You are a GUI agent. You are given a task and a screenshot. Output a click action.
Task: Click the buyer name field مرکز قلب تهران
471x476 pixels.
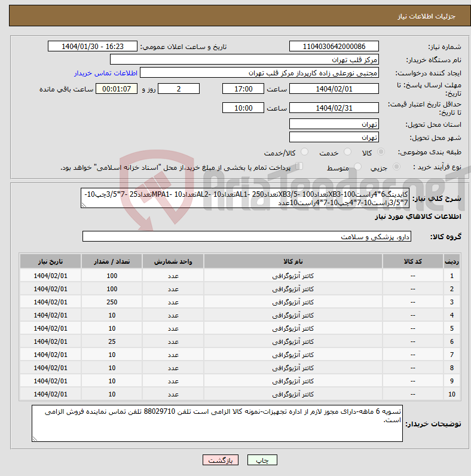[x=244, y=60]
